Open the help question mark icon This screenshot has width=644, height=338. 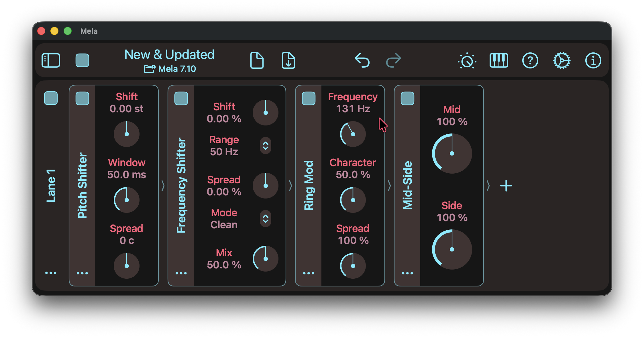(530, 60)
